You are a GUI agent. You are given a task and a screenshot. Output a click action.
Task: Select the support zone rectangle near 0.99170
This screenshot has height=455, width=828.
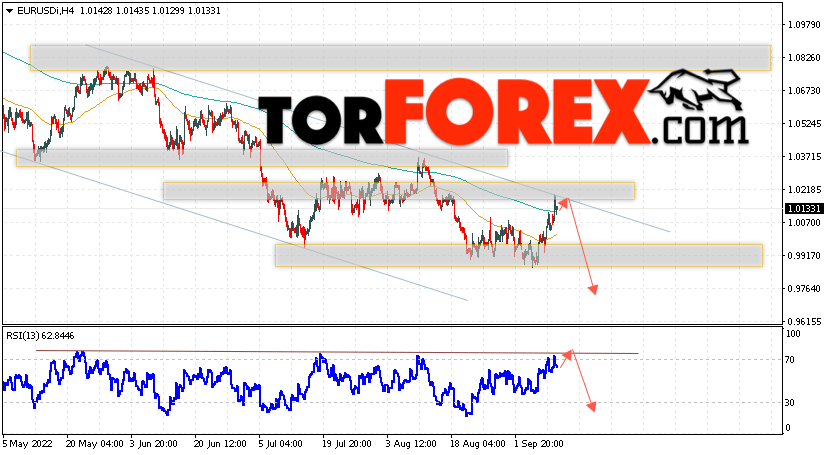(x=519, y=255)
